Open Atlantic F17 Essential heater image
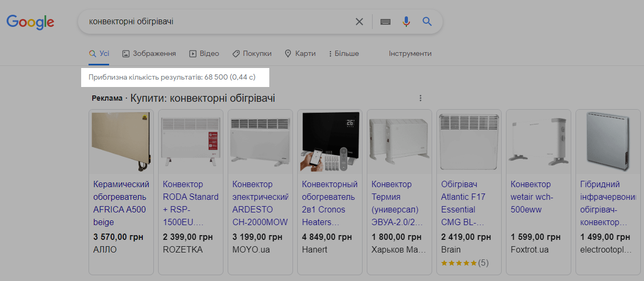 coord(469,142)
